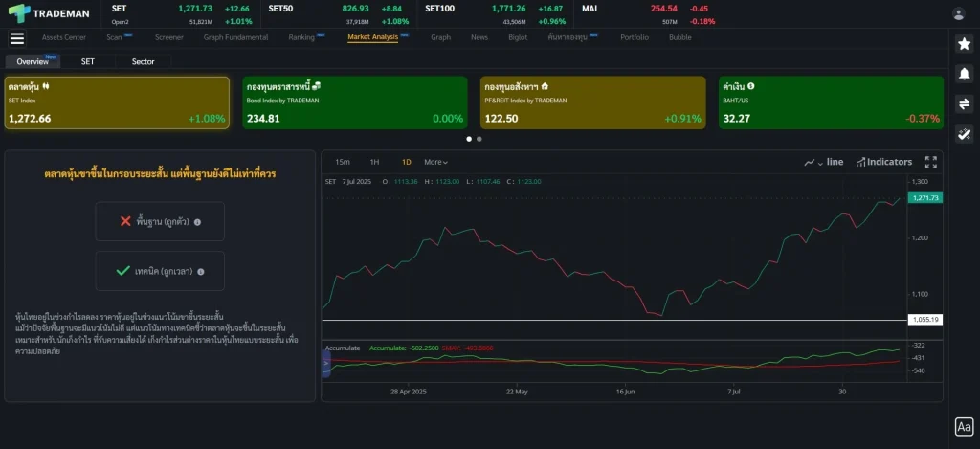
Task: Click the magic wand checklist sidebar icon
Action: point(964,133)
